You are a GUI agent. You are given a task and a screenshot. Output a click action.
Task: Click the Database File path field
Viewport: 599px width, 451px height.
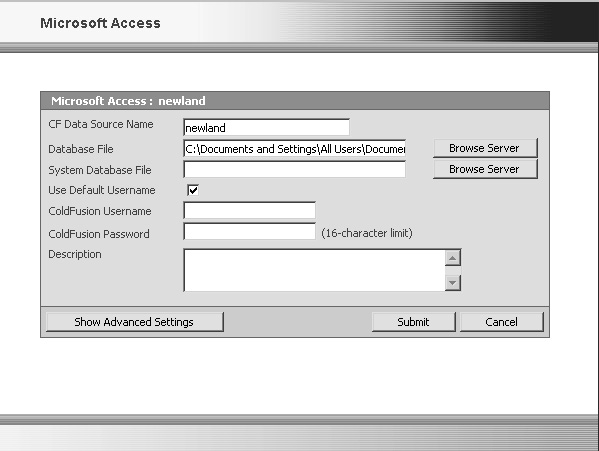click(x=295, y=149)
